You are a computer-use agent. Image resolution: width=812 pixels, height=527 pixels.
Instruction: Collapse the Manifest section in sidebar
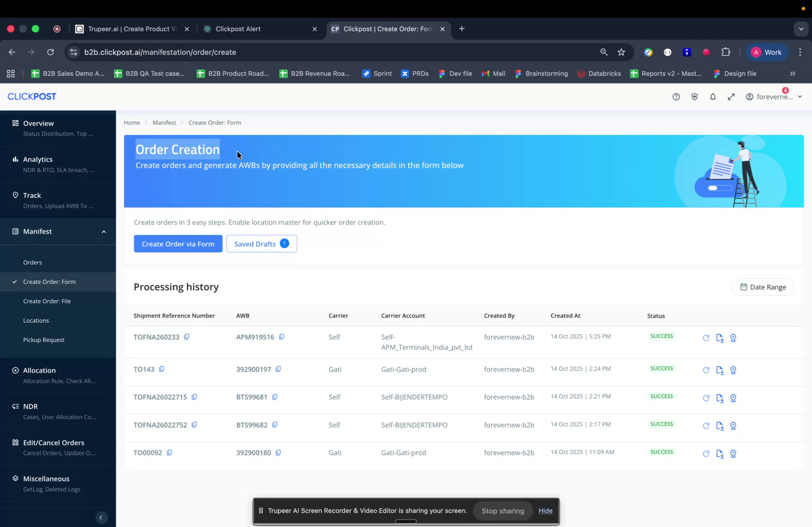pos(104,231)
